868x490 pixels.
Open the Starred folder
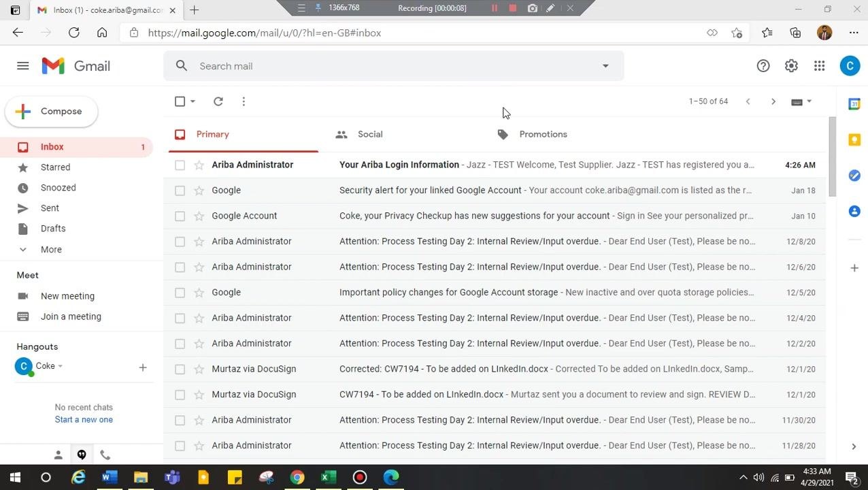[x=55, y=167]
